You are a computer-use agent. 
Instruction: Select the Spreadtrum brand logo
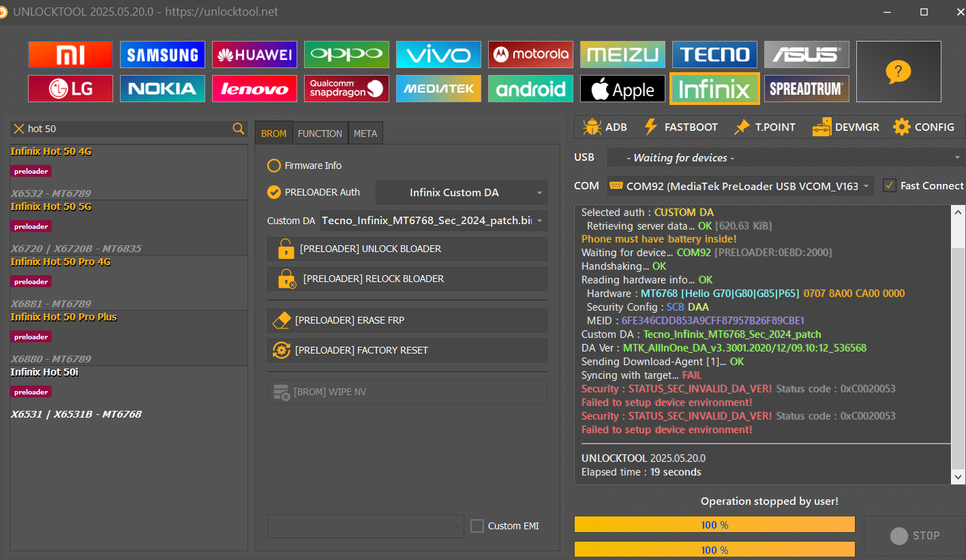[x=806, y=89]
